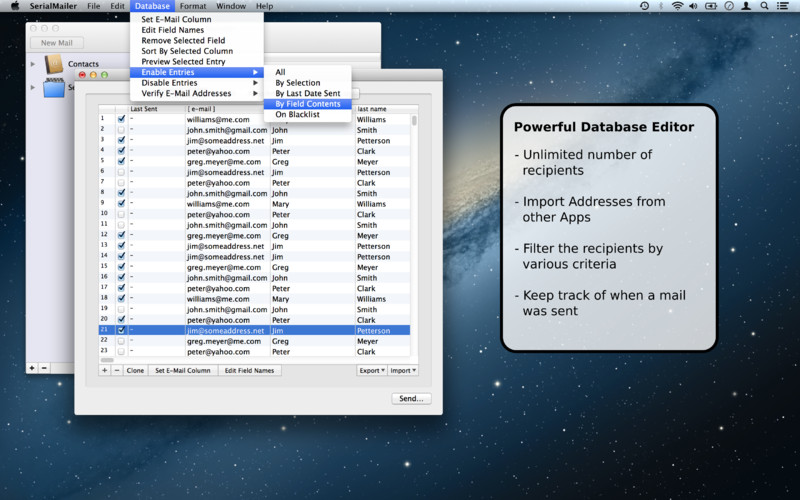
Task: Open the Disable Entries submenu
Action: coord(197,83)
